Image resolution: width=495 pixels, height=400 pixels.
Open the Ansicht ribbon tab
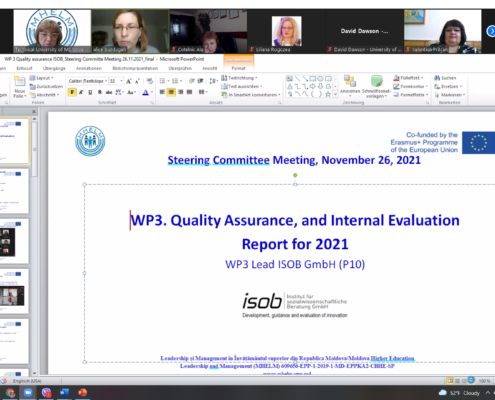tap(210, 68)
